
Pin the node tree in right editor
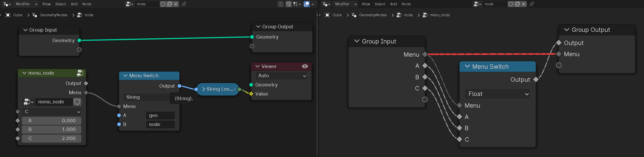tap(532, 4)
